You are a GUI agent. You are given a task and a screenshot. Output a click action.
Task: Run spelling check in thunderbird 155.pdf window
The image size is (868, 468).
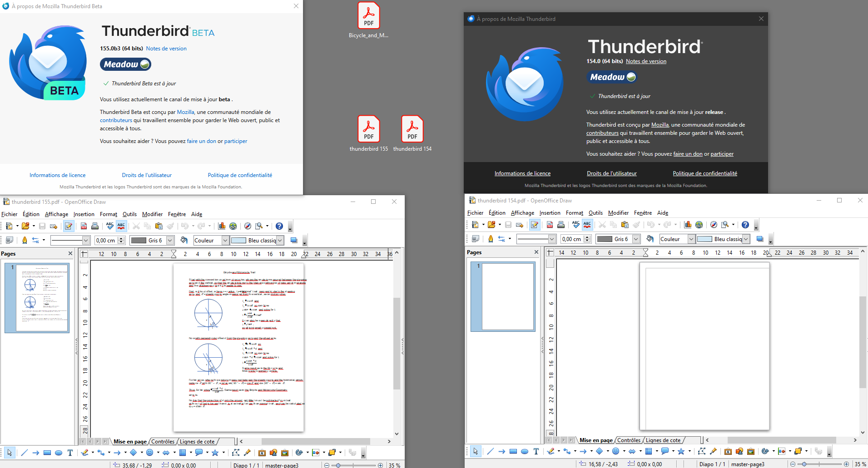(x=110, y=226)
